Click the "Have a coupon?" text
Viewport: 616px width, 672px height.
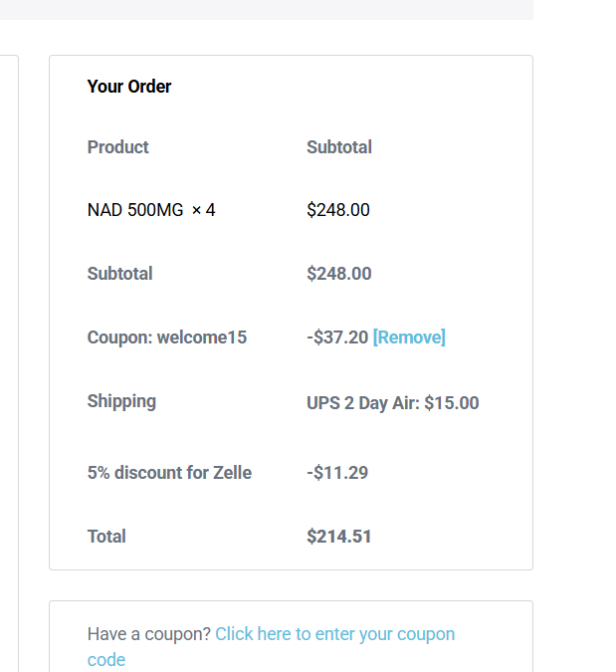(x=148, y=634)
